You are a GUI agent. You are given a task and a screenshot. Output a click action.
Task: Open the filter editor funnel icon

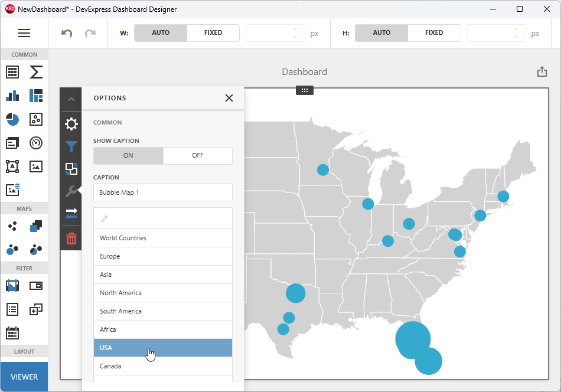(x=71, y=146)
